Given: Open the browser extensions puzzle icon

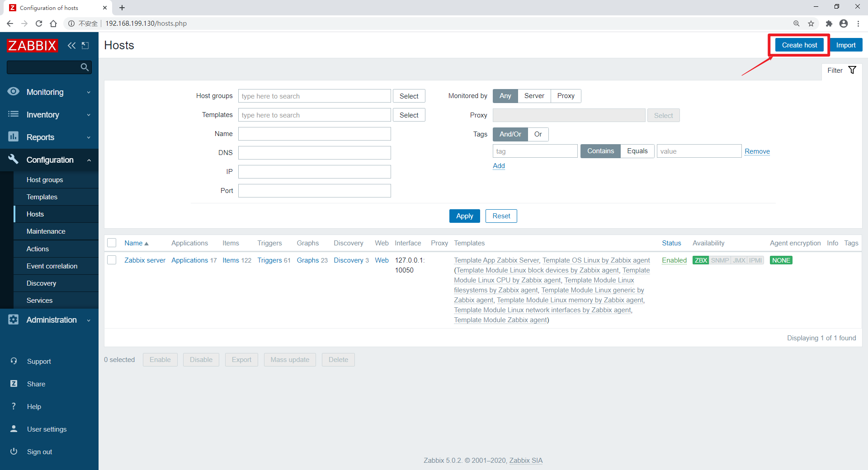Looking at the screenshot, I should tap(829, 23).
